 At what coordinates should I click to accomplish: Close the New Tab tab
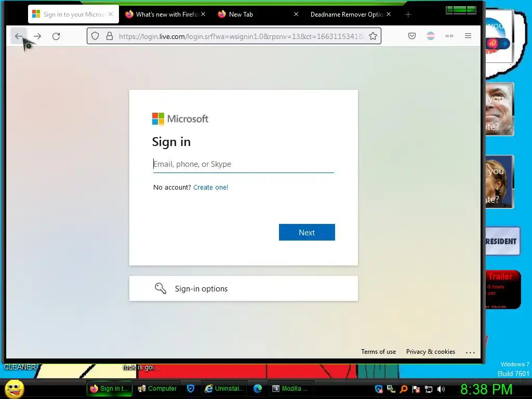(x=296, y=14)
